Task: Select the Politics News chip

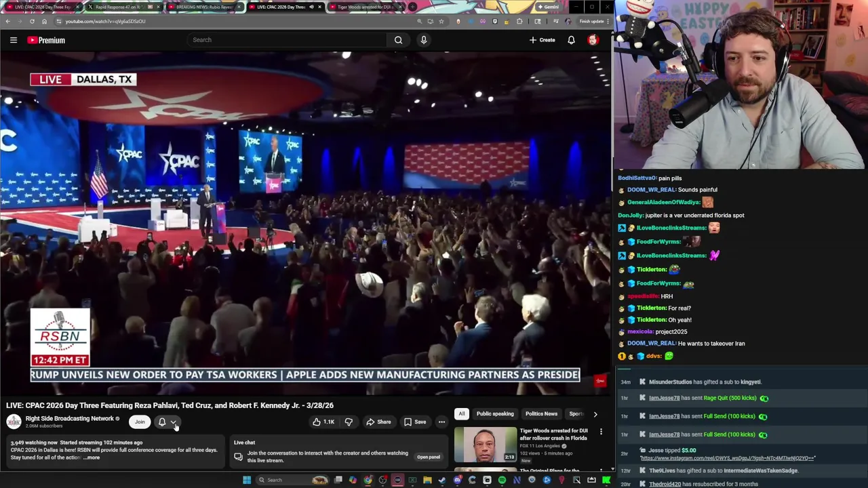Action: (x=541, y=413)
